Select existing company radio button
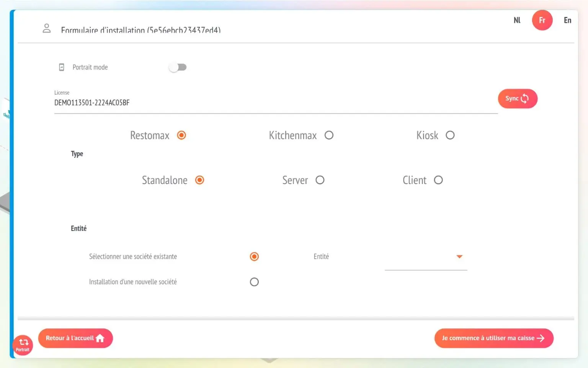This screenshot has width=588, height=368. coord(254,256)
